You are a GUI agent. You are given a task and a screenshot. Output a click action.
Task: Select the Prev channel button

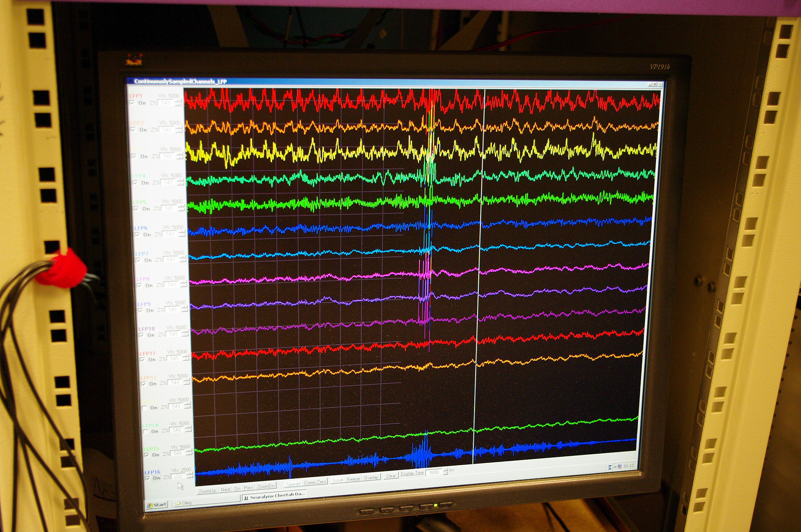tap(248, 488)
